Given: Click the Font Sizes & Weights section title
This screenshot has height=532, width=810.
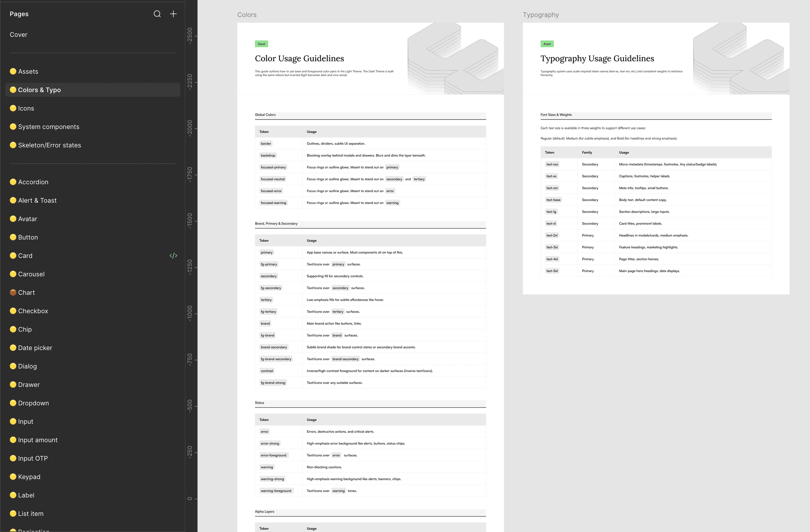Looking at the screenshot, I should pyautogui.click(x=556, y=115).
